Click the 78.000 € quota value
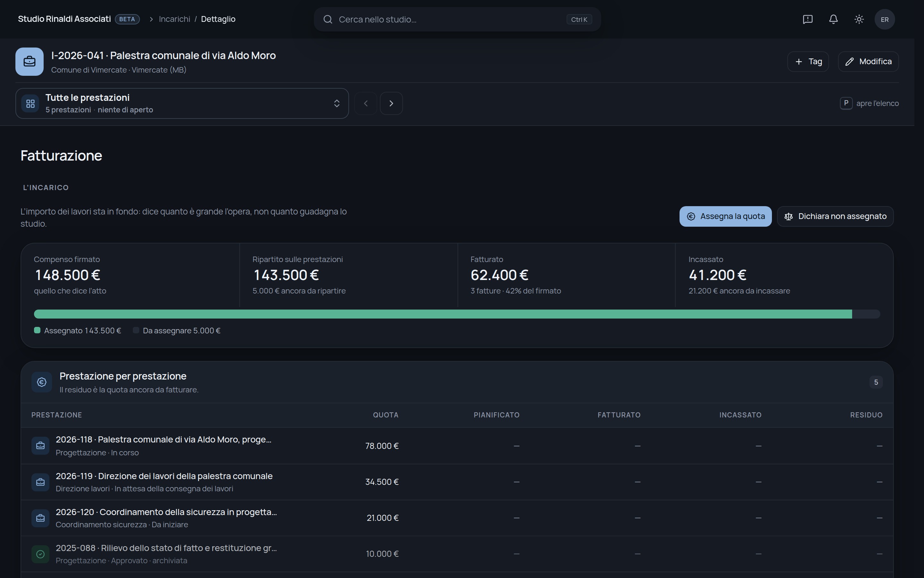The image size is (924, 578). coord(382,446)
